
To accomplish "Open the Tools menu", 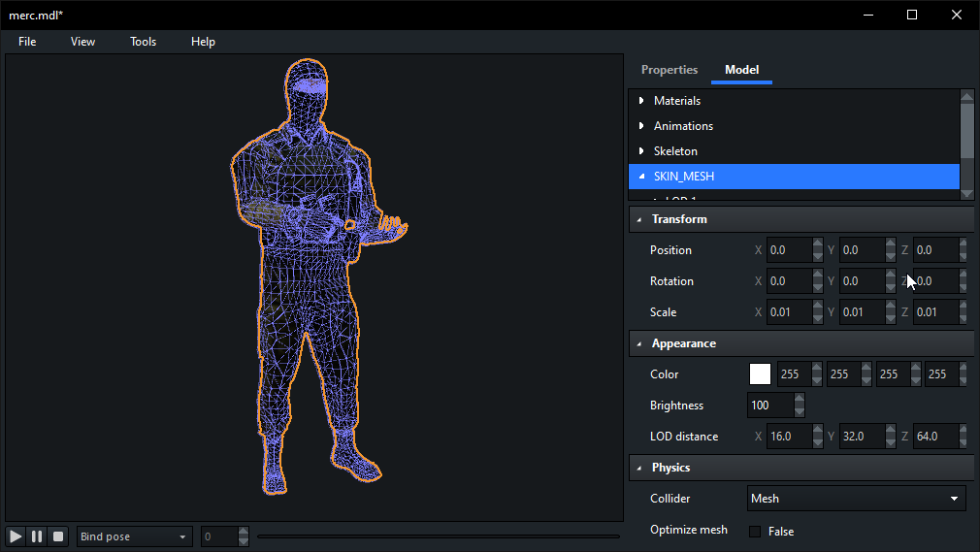I will tap(143, 42).
